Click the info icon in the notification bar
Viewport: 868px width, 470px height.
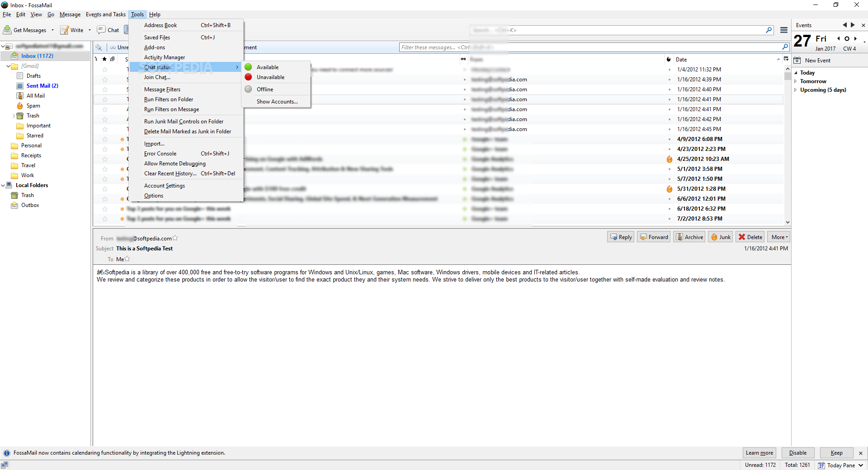(x=7, y=453)
